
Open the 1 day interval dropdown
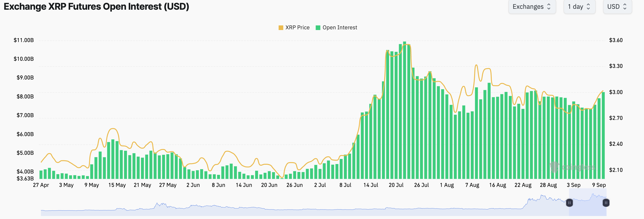coord(579,6)
